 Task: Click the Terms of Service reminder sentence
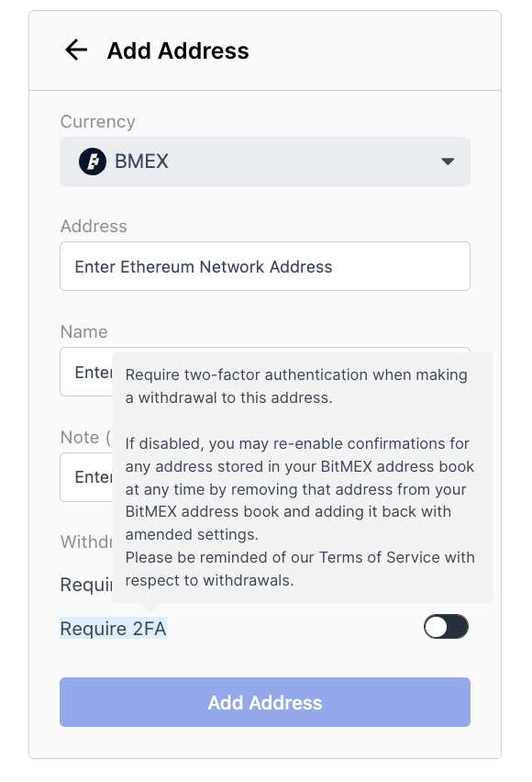pyautogui.click(x=300, y=569)
